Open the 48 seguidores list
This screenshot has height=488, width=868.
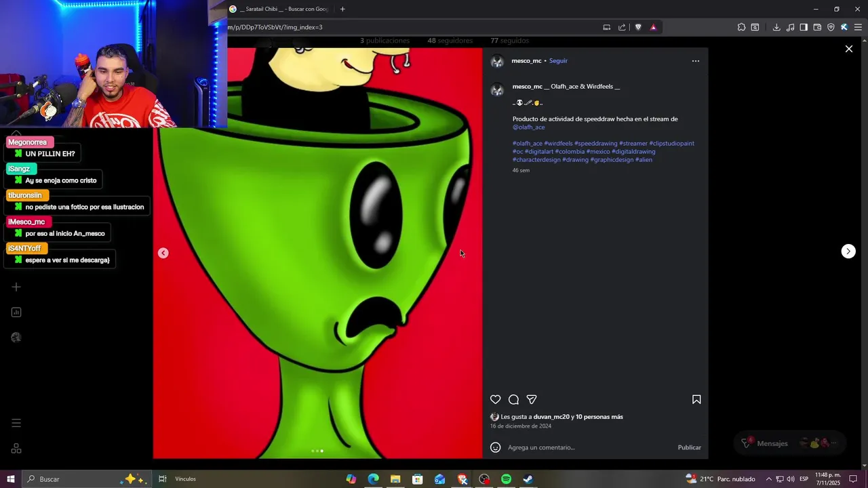point(450,41)
